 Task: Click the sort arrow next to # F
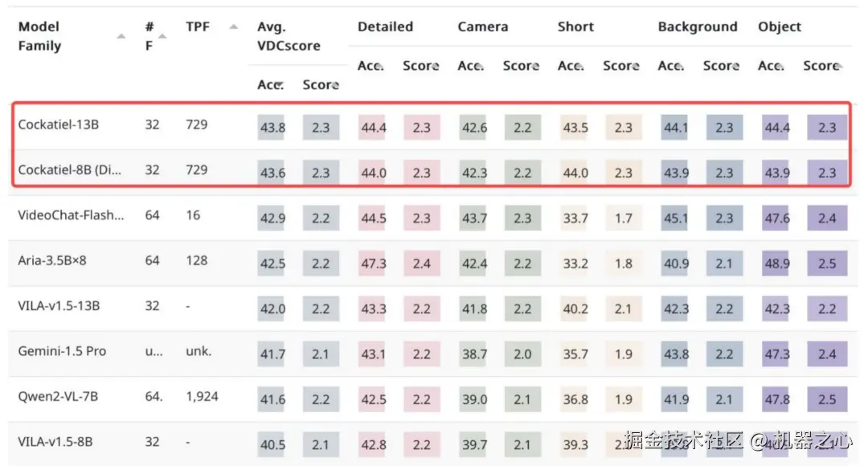[162, 36]
